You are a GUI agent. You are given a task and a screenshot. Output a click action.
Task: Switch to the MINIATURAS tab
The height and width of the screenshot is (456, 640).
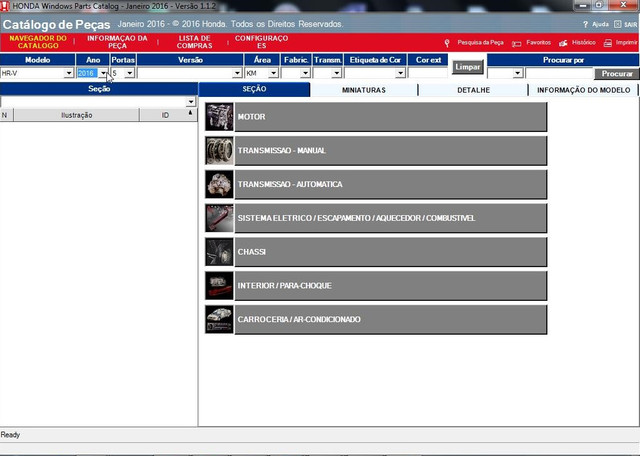(364, 90)
